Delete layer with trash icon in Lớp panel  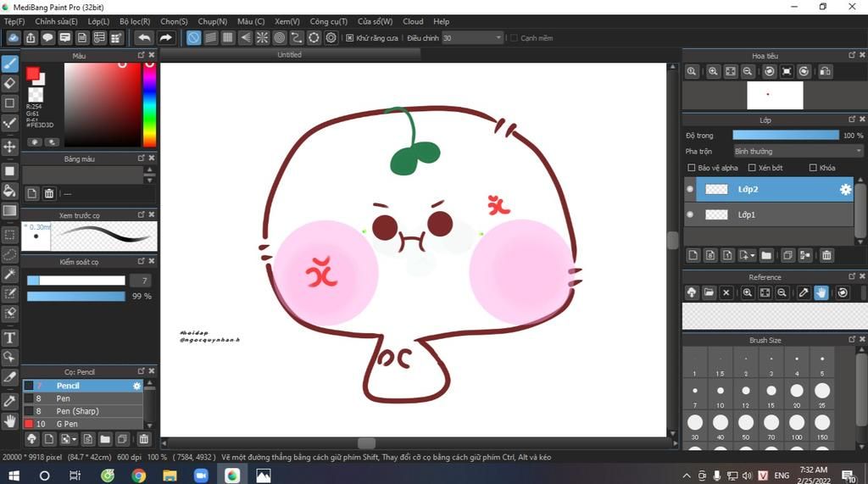pyautogui.click(x=826, y=255)
